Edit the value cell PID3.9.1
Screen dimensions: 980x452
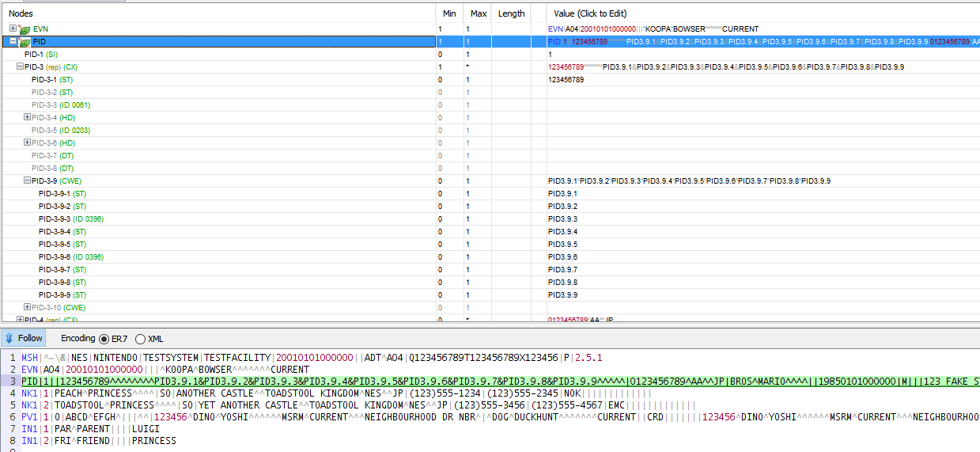coord(763,194)
